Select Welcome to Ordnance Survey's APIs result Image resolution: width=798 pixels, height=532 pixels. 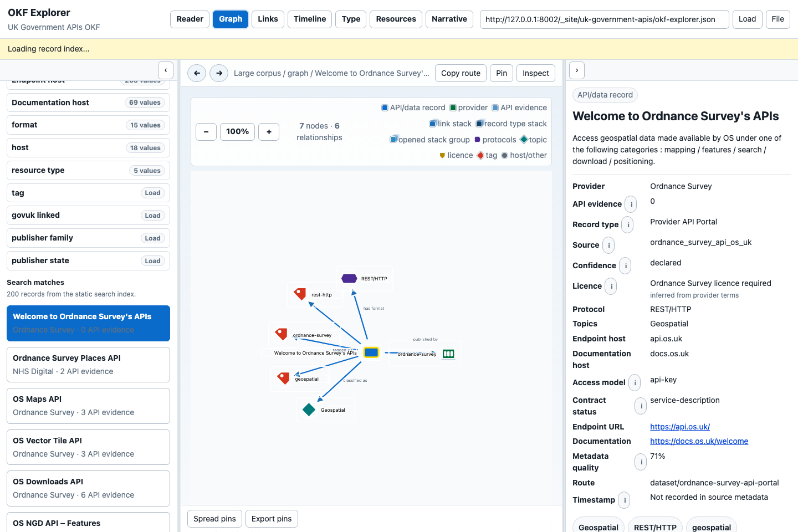[89, 323]
